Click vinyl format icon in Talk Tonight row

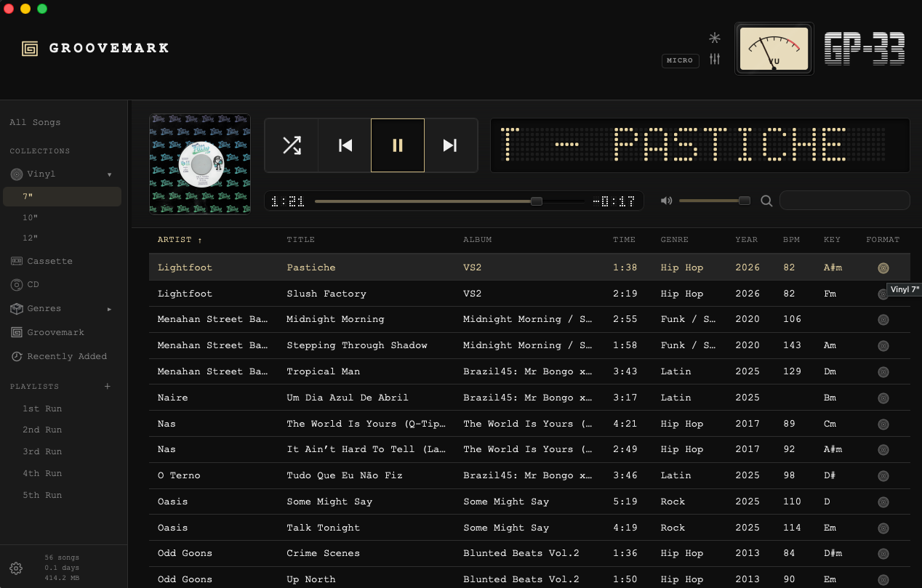(883, 528)
